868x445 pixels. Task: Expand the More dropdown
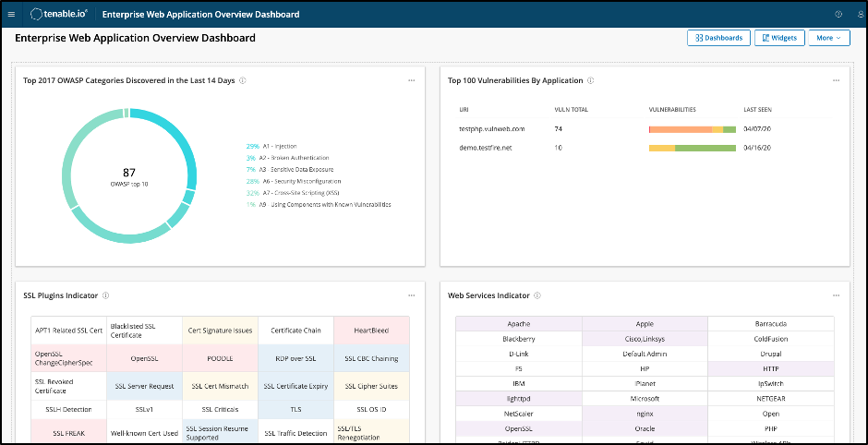coord(828,38)
